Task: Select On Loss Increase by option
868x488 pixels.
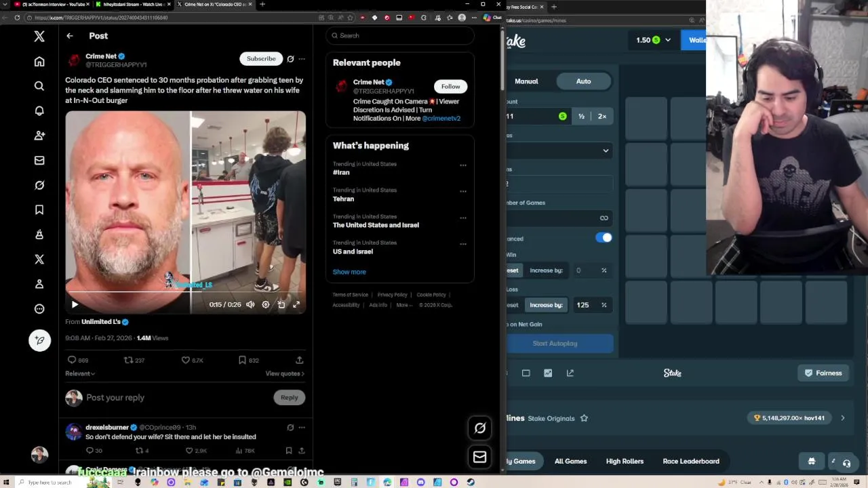Action: (x=546, y=305)
